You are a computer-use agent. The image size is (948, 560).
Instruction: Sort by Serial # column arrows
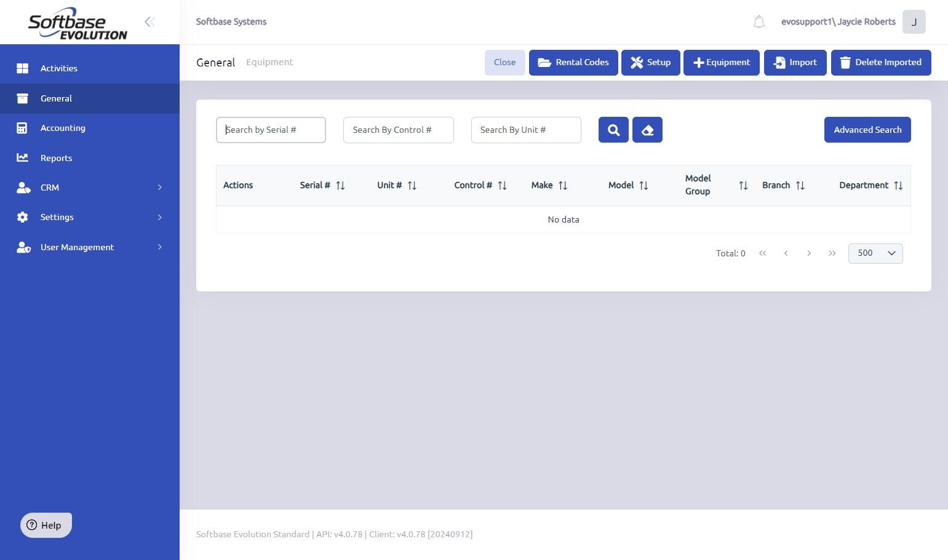tap(340, 186)
